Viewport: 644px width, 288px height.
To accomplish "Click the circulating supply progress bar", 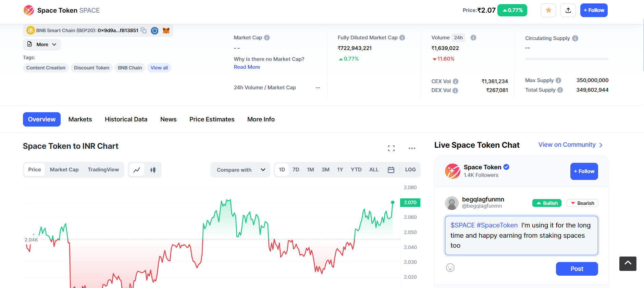I will (567, 59).
